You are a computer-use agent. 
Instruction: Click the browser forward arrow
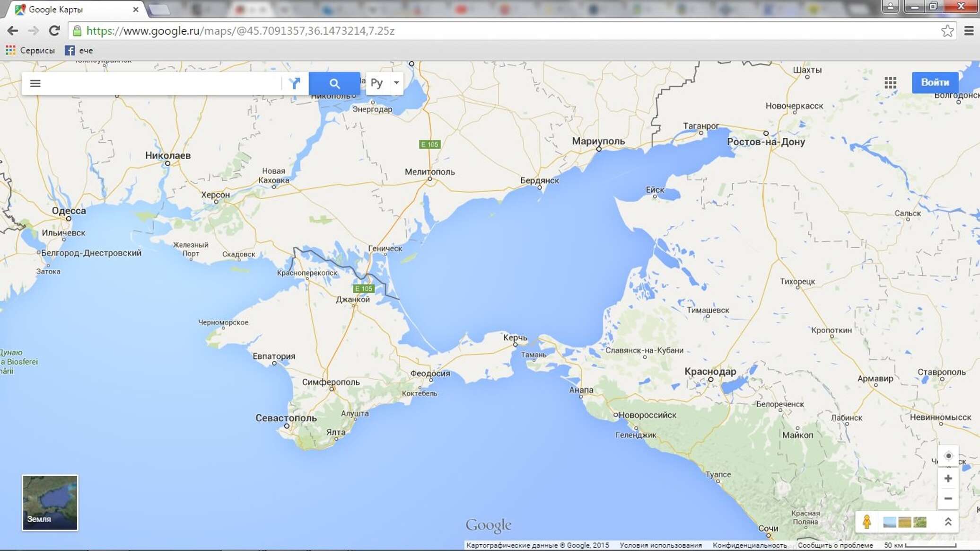pyautogui.click(x=33, y=31)
